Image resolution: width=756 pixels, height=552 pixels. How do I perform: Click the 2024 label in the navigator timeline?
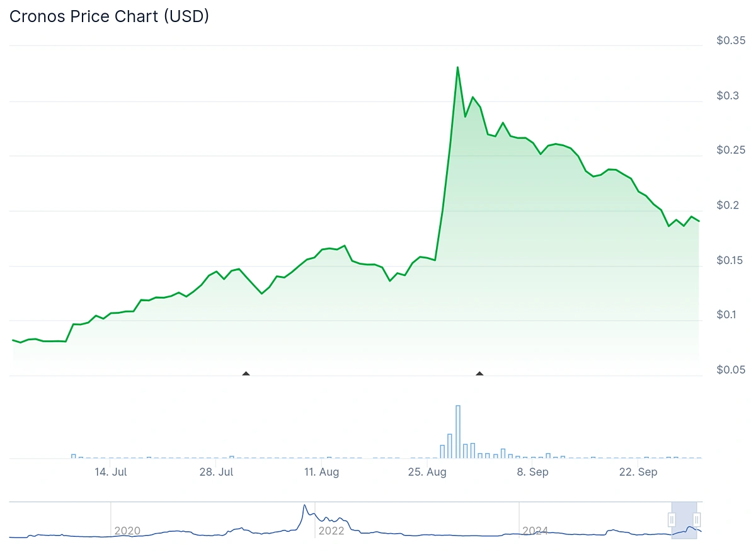coord(535,531)
